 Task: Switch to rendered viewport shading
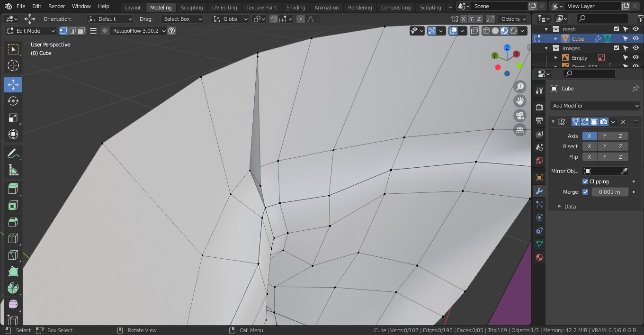[x=513, y=31]
